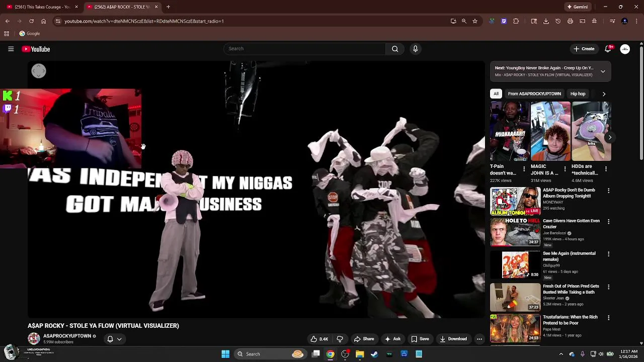The height and width of the screenshot is (362, 644).
Task: Open Steam from the taskbar
Action: [x=374, y=354]
